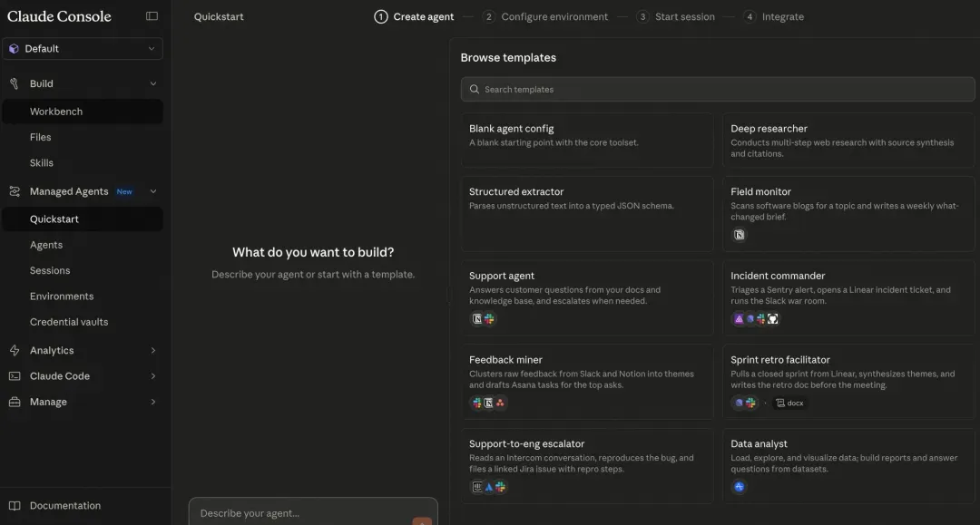Click the Documentation book icon
Viewport: 980px width, 525px height.
click(x=15, y=506)
